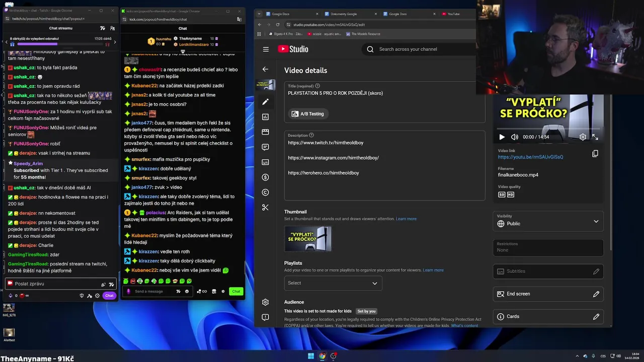Click the search magnifier in Studio
This screenshot has width=644, height=362.
tap(370, 49)
